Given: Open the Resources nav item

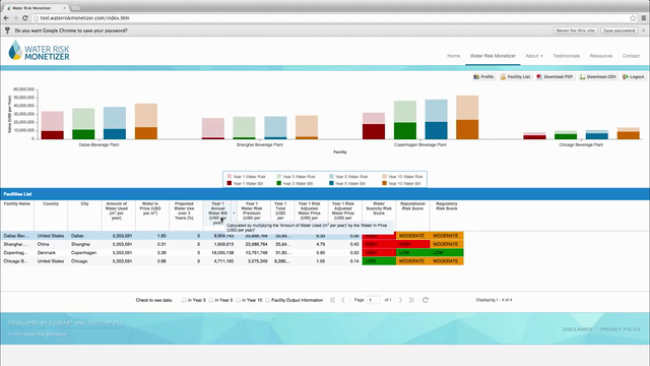Looking at the screenshot, I should [x=601, y=56].
